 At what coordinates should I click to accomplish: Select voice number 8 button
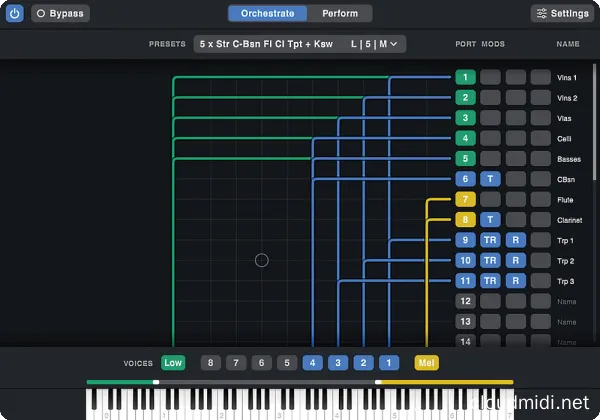(210, 363)
